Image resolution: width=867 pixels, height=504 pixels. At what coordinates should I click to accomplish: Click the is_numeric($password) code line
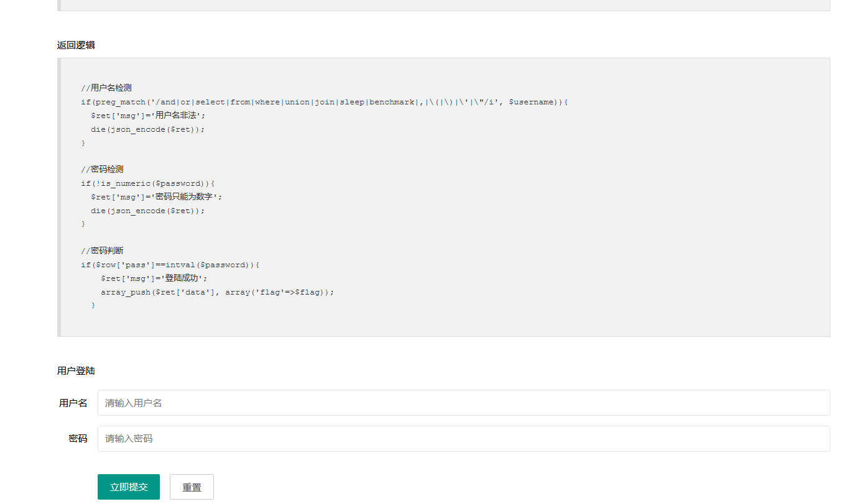pos(147,183)
